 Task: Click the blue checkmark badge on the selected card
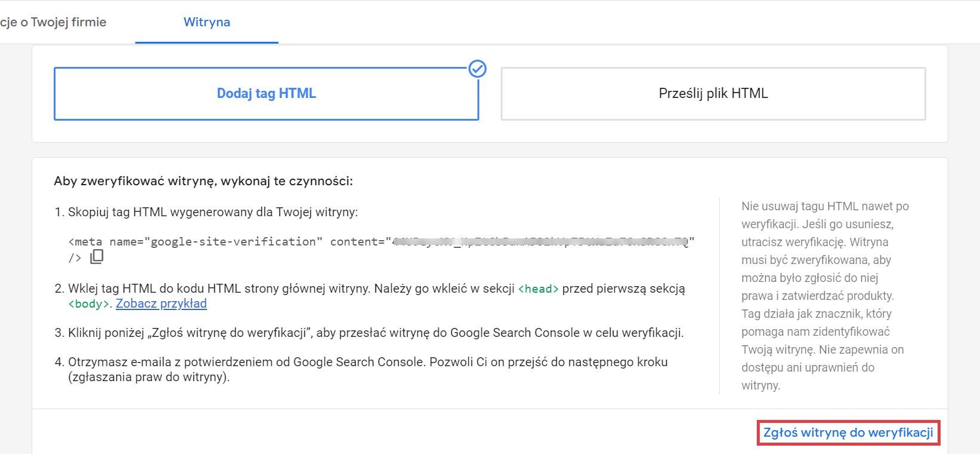[477, 69]
